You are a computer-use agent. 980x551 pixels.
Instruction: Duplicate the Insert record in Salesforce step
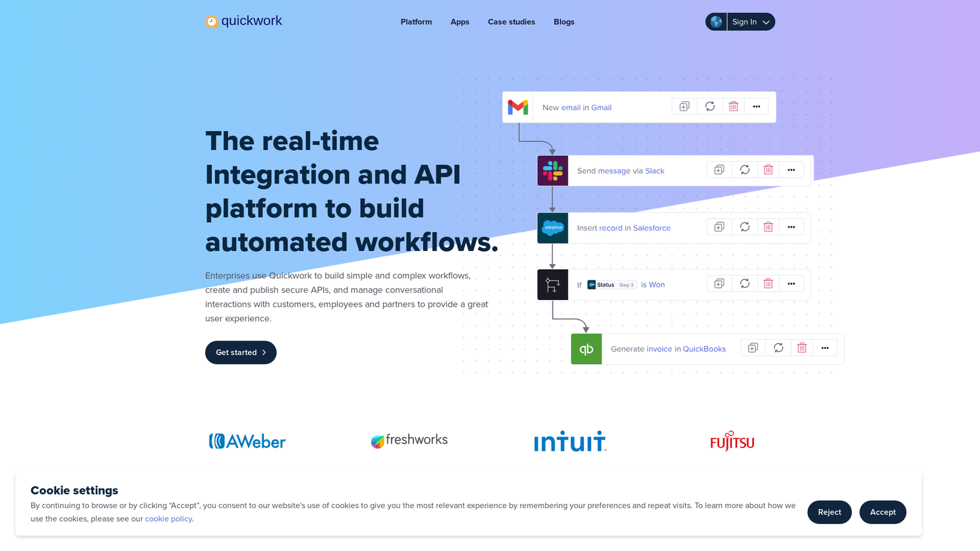720,227
